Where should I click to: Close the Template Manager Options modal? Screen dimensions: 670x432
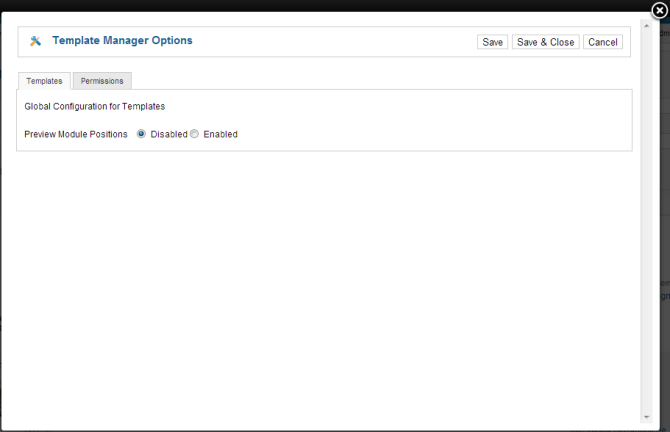658,11
